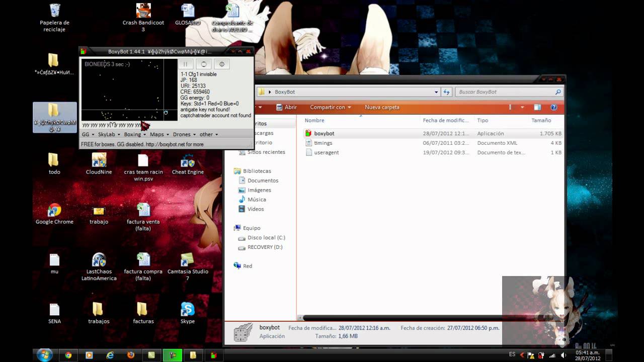The width and height of the screenshot is (644, 362).
Task: Select Camtasia Studio 7 desktop shortcut
Action: (188, 266)
